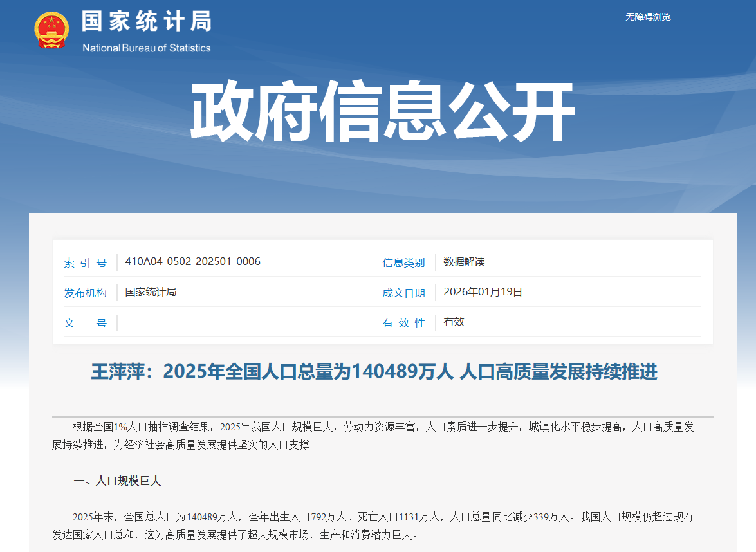The width and height of the screenshot is (756, 552).
Task: Click the 有效 validity value
Action: (454, 322)
